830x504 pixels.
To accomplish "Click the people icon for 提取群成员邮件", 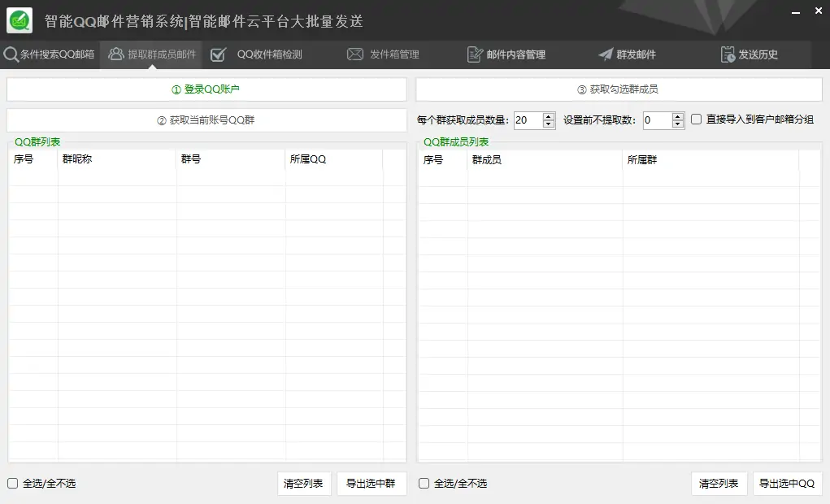I will click(116, 54).
